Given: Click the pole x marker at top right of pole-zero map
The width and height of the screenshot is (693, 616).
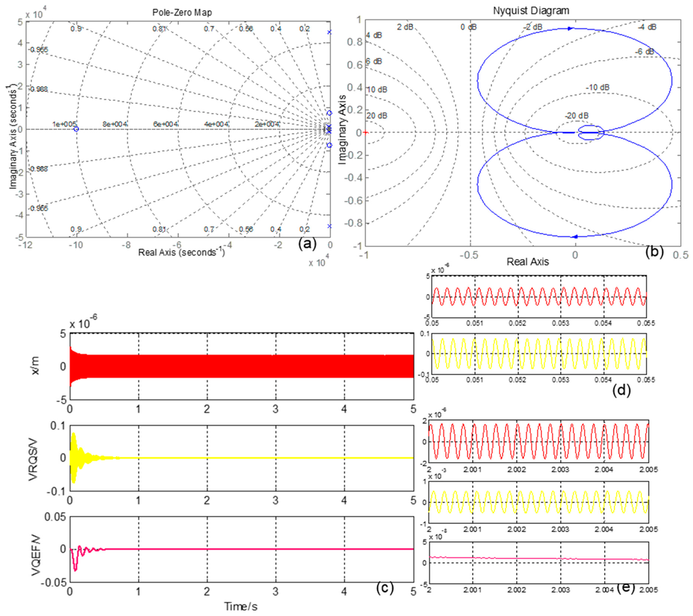Looking at the screenshot, I should click(330, 32).
